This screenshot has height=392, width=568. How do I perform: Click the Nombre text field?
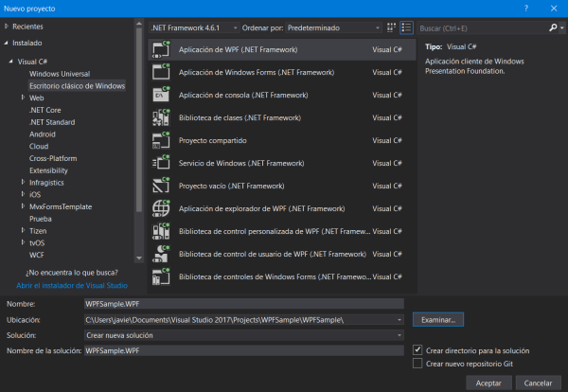coord(243,304)
